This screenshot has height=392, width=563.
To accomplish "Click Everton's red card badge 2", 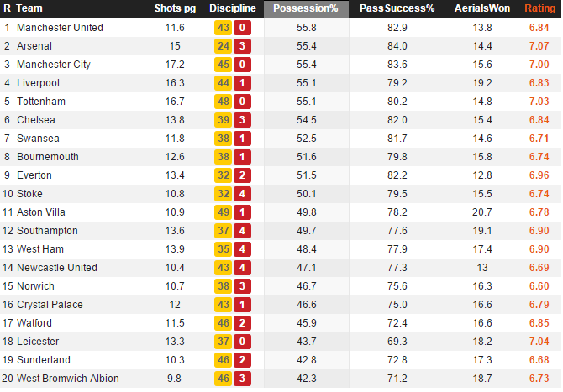I will click(242, 175).
